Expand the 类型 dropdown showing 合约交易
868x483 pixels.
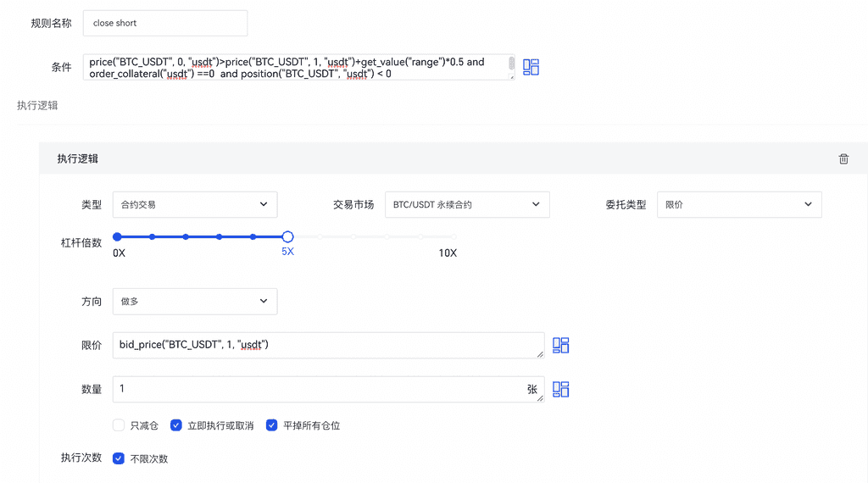click(x=194, y=204)
